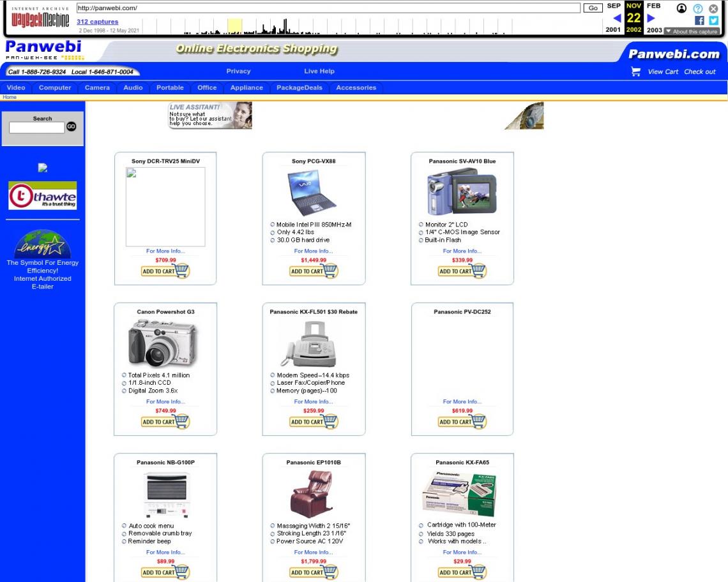The image size is (728, 582).
Task: Open For More Info under Panasonic PV-DC252
Action: pos(462,401)
